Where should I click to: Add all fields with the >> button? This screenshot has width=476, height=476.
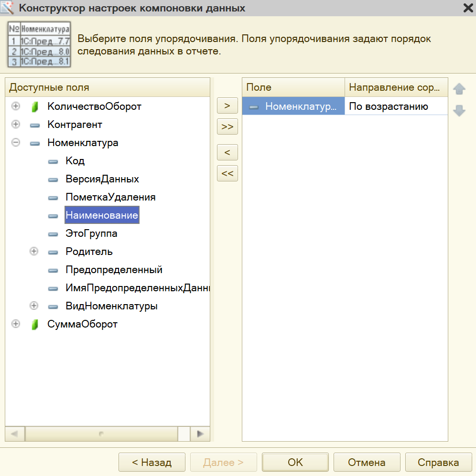point(227,127)
